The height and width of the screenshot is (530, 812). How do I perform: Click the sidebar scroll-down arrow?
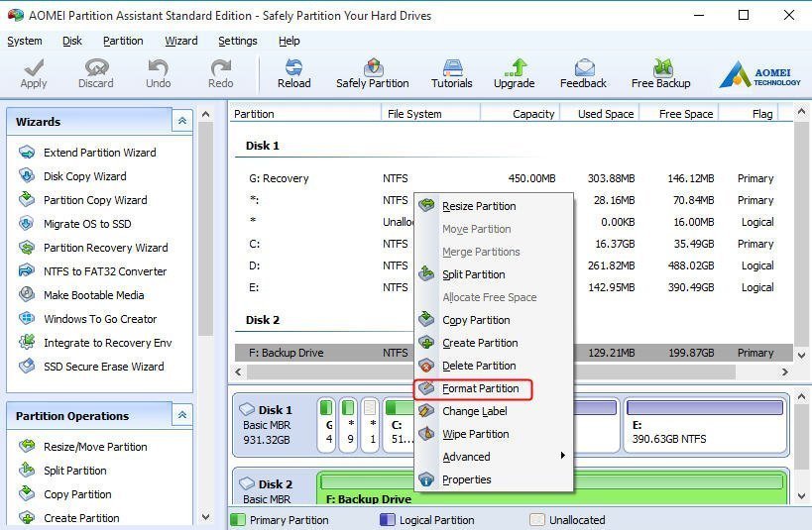click(205, 516)
